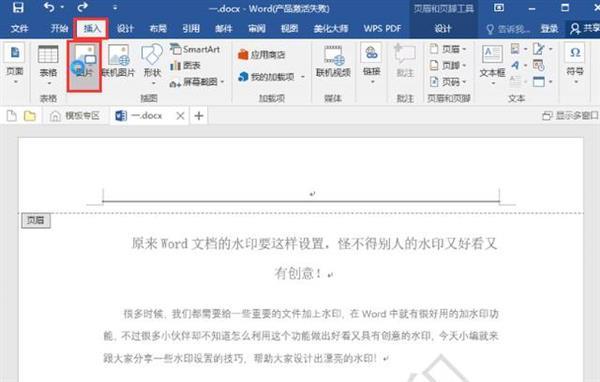Viewport: 600px width, 382px height.
Task: Click the title text starting 原来 Word 文档的水印
Action: click(x=314, y=243)
